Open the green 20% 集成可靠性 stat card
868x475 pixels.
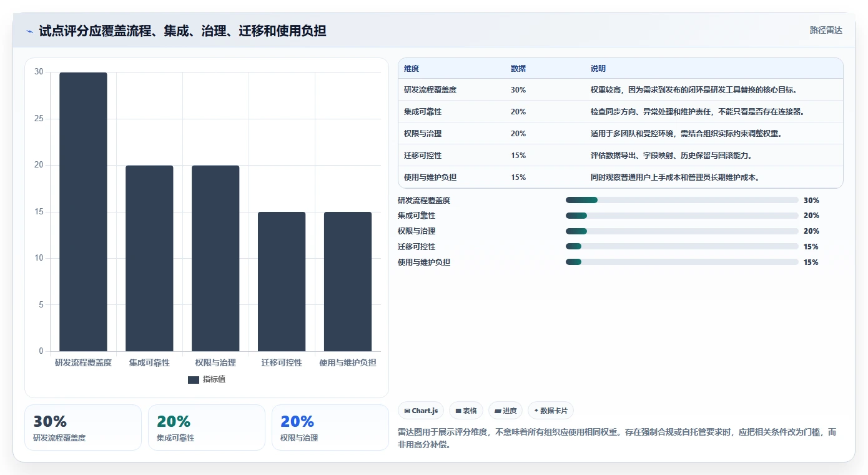207,427
